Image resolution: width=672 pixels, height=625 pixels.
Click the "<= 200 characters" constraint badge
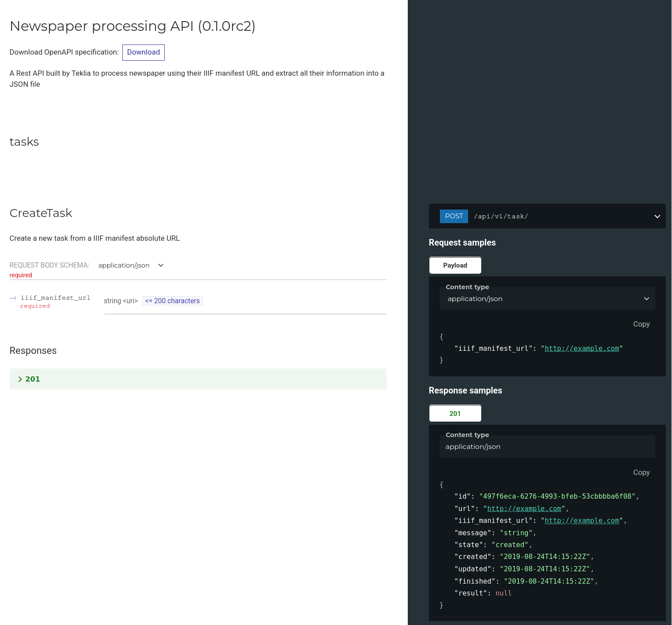[173, 301]
